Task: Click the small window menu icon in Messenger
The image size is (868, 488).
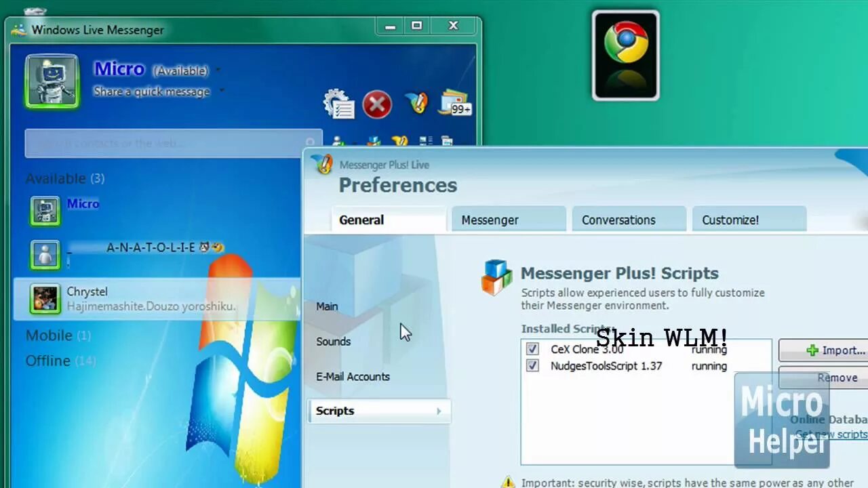Action: pyautogui.click(x=447, y=141)
